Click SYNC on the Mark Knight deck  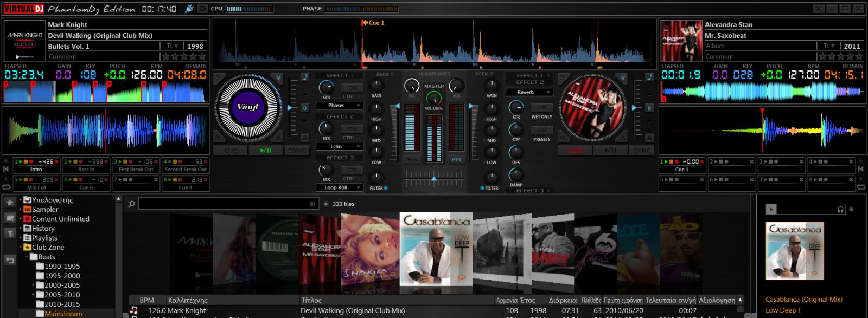tap(297, 150)
